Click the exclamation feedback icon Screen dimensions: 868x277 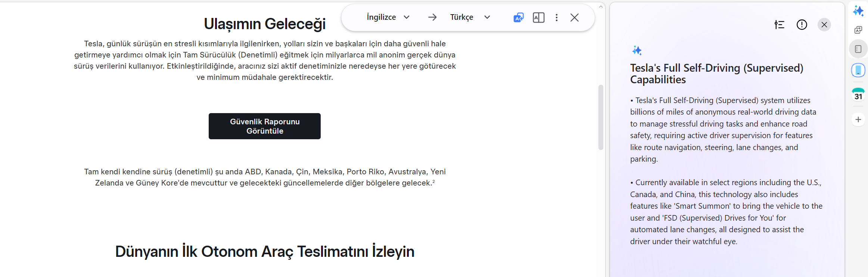click(x=802, y=25)
